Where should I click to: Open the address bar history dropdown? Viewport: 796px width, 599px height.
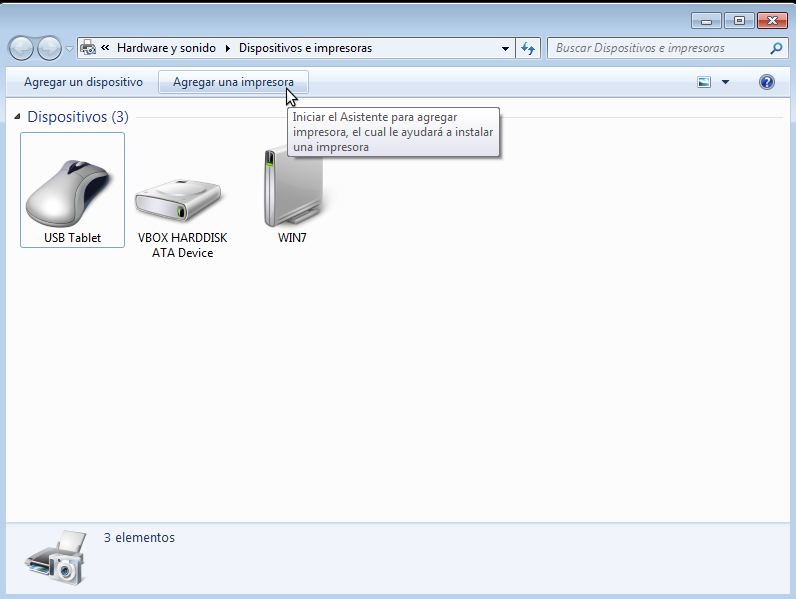click(505, 48)
